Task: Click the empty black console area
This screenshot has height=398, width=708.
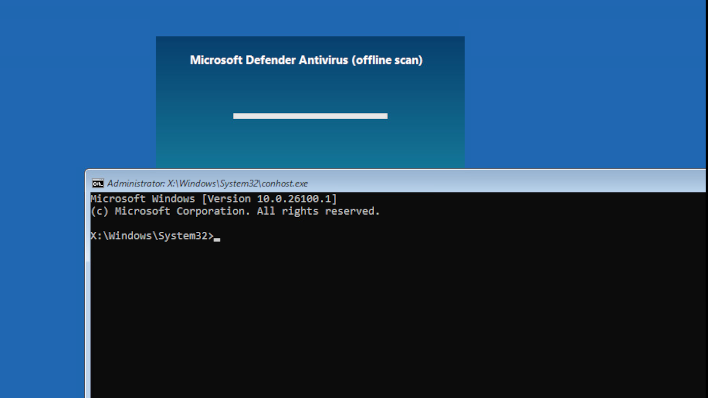Action: (397, 316)
